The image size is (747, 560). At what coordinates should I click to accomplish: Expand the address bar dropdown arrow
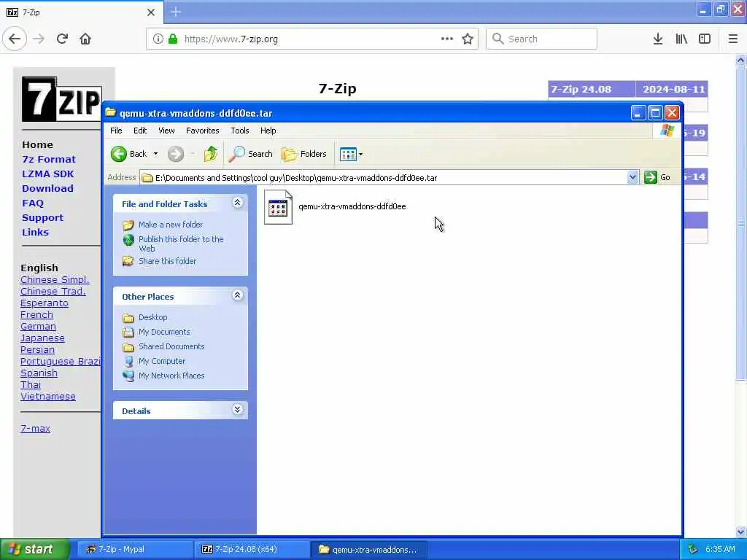pos(632,178)
